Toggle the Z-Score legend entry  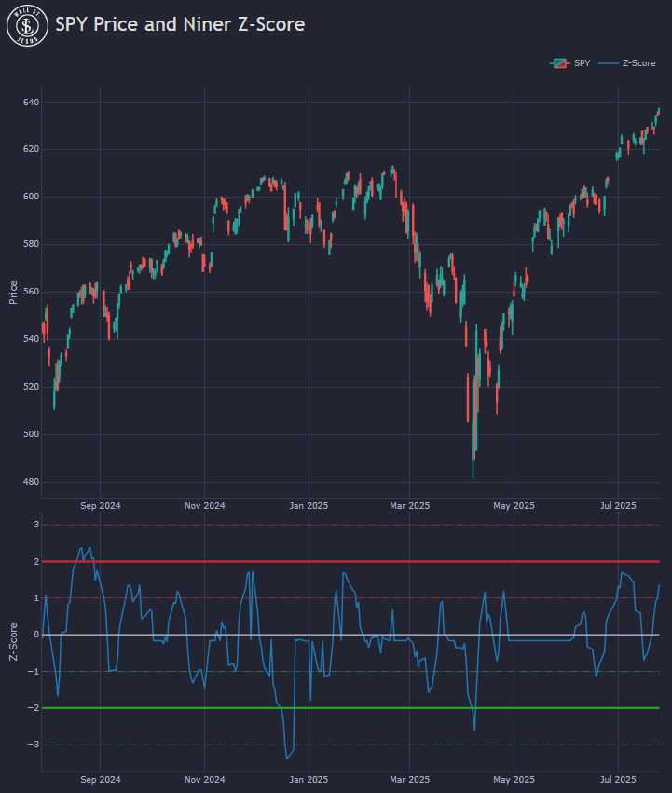click(x=627, y=63)
